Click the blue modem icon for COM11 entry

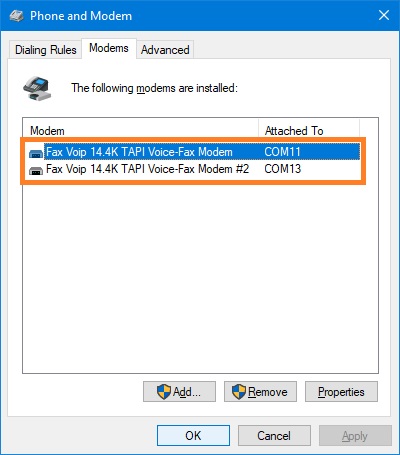click(36, 153)
